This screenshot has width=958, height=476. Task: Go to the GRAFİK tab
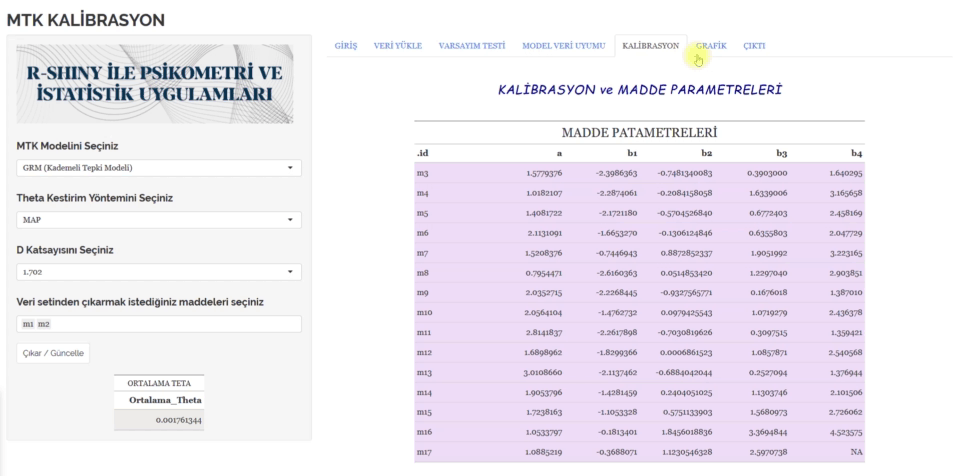click(711, 46)
